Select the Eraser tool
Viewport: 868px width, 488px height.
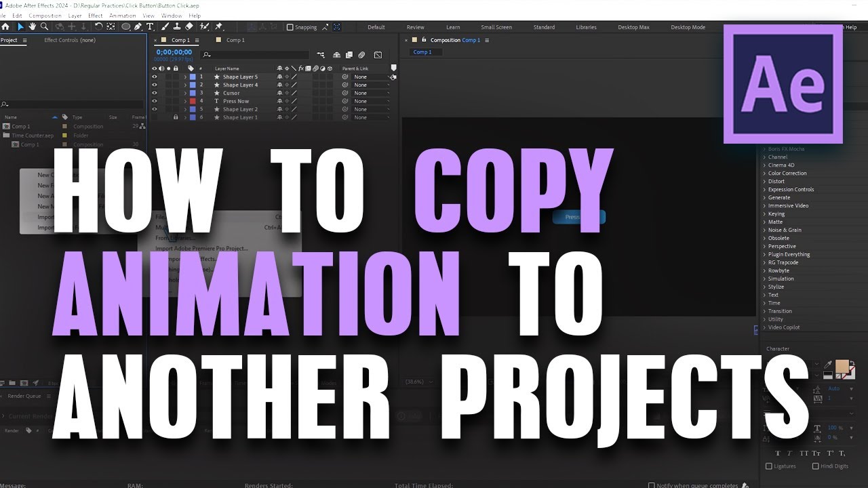click(189, 26)
